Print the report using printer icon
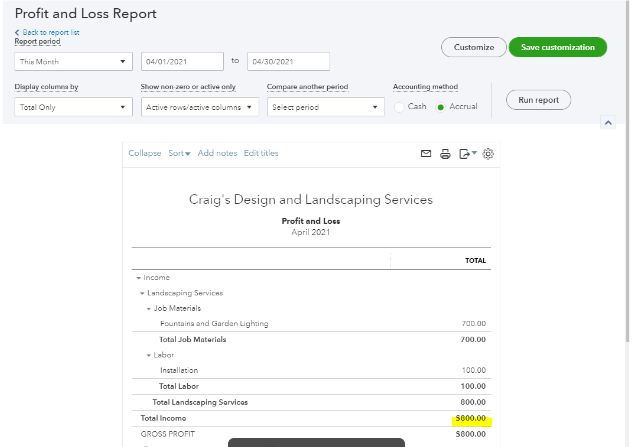This screenshot has width=637, height=447. (x=445, y=154)
